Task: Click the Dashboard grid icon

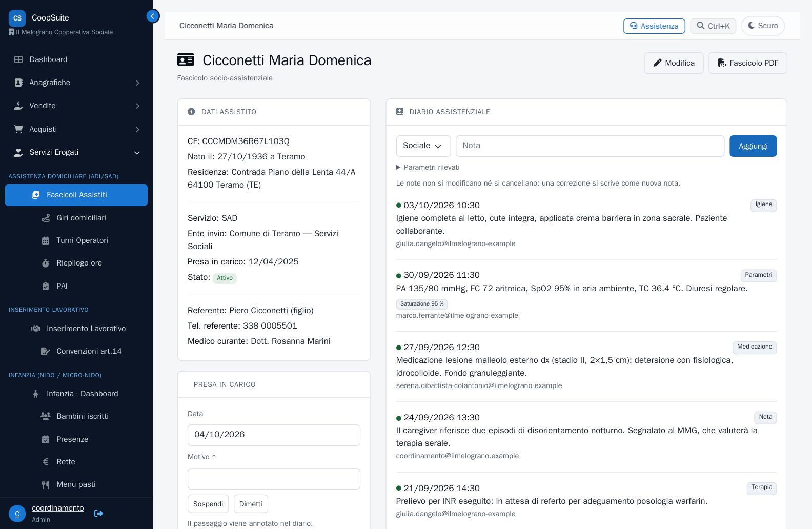Action: tap(18, 59)
